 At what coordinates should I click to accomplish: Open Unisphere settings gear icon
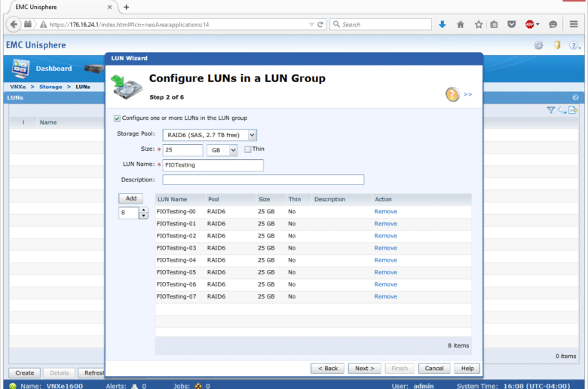tap(538, 45)
